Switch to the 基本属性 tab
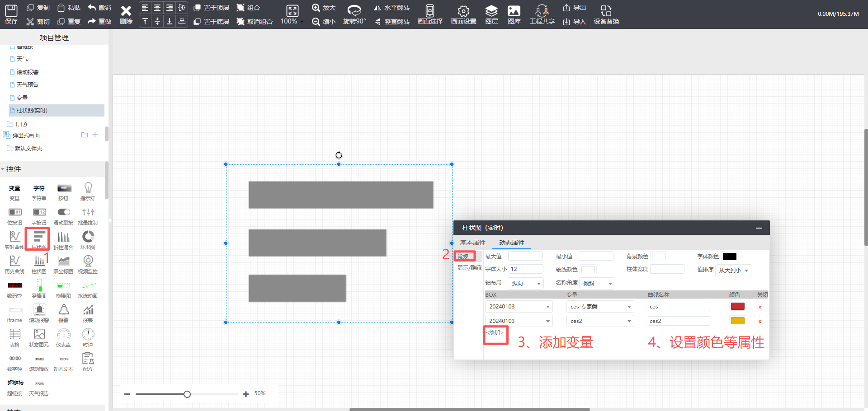This screenshot has height=411, width=868. tap(472, 243)
